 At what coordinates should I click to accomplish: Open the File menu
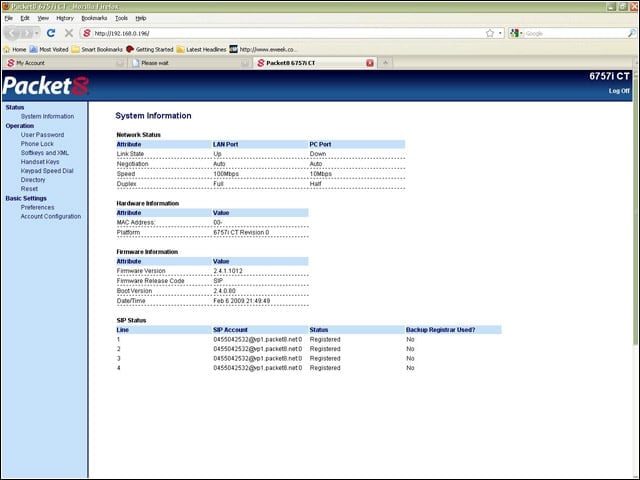pos(9,18)
